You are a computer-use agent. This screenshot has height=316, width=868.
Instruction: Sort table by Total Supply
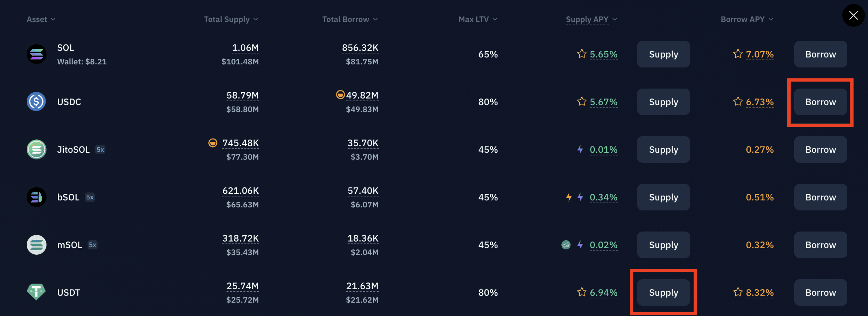point(231,19)
